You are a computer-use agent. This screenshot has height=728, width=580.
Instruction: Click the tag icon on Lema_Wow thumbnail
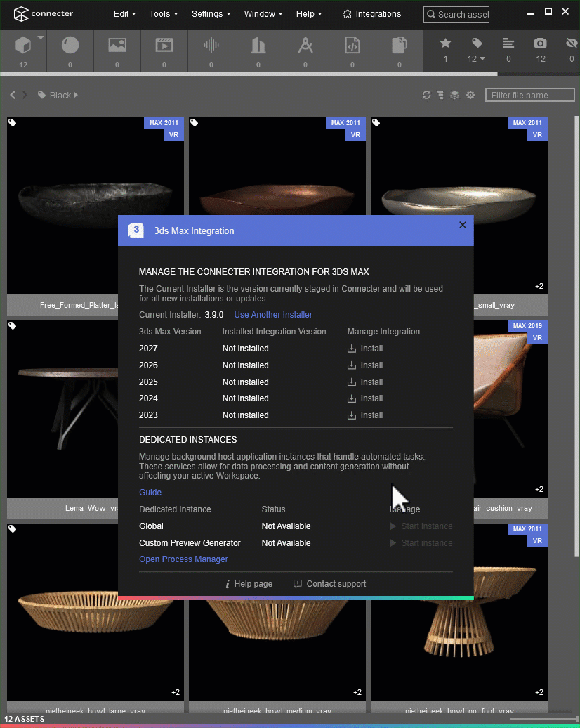click(13, 325)
